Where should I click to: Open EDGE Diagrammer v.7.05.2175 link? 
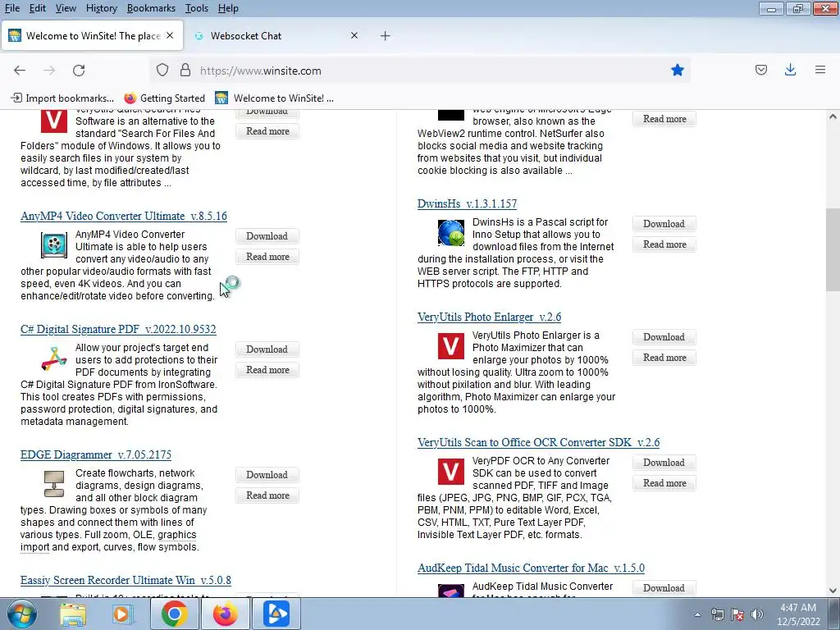tap(96, 454)
